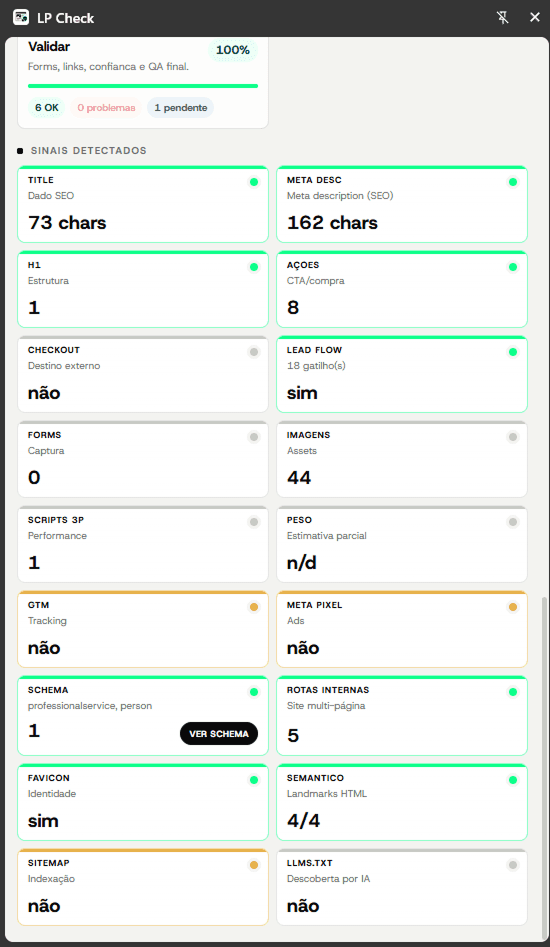Viewport: 550px width, 947px height.
Task: Click the Validar progress bar
Action: click(143, 86)
